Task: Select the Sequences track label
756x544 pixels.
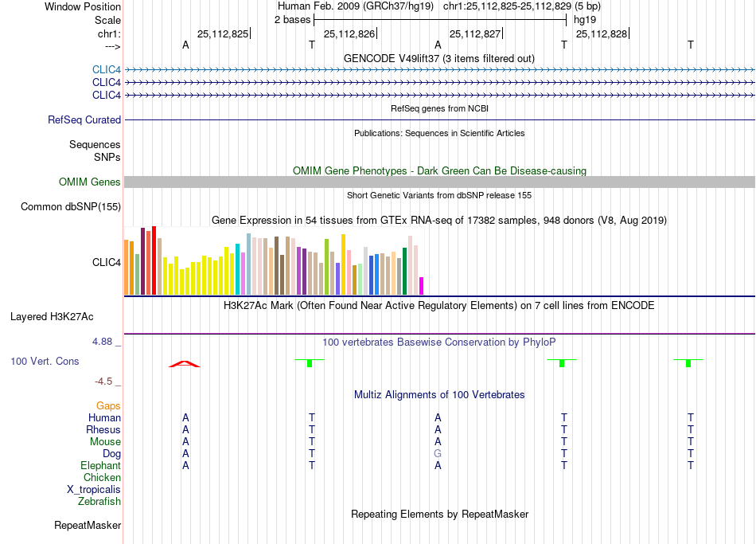Action: pos(95,144)
